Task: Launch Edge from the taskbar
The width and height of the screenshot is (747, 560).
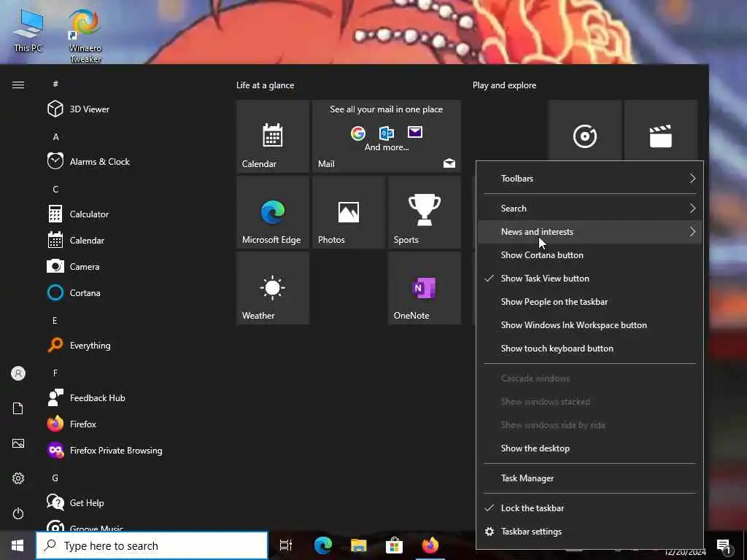Action: (x=323, y=545)
